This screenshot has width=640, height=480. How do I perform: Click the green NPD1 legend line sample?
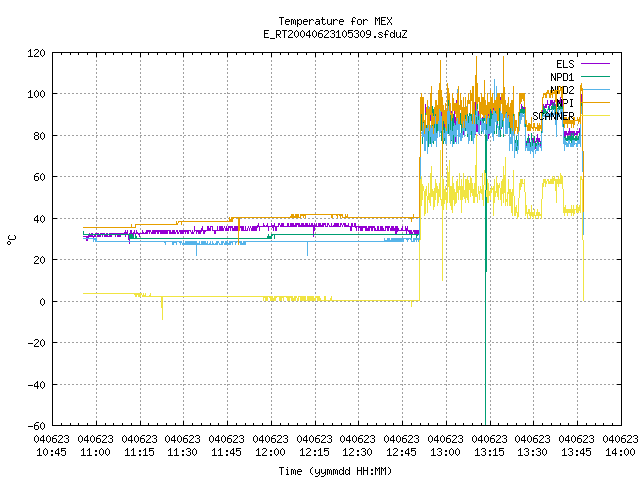pos(595,76)
